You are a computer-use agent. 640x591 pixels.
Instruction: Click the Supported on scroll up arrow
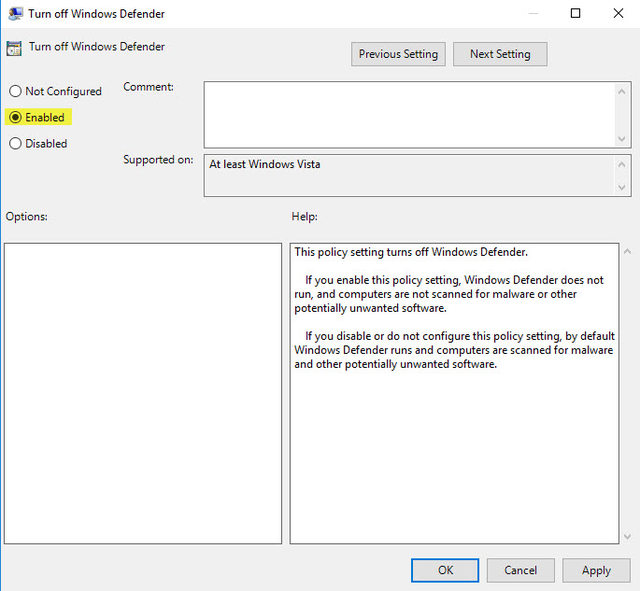[x=622, y=164]
